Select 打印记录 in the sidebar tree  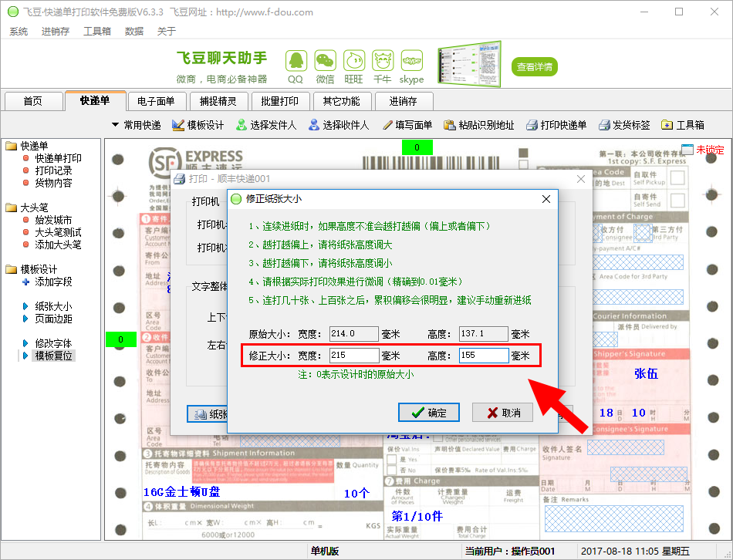pos(53,170)
